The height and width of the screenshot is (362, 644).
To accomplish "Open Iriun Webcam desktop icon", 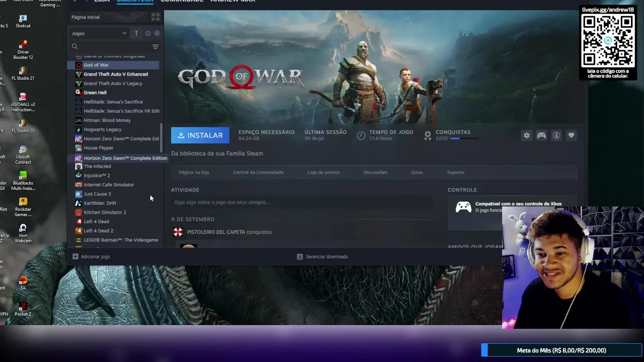I will [23, 233].
